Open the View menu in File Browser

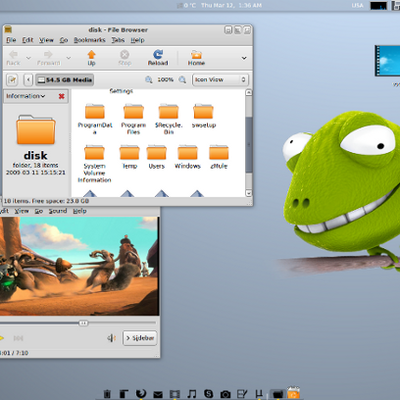46,40
